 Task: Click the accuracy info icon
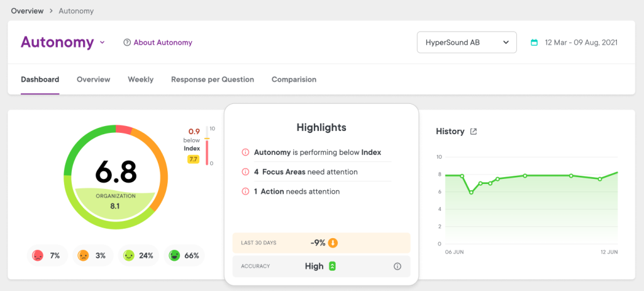coord(397,266)
